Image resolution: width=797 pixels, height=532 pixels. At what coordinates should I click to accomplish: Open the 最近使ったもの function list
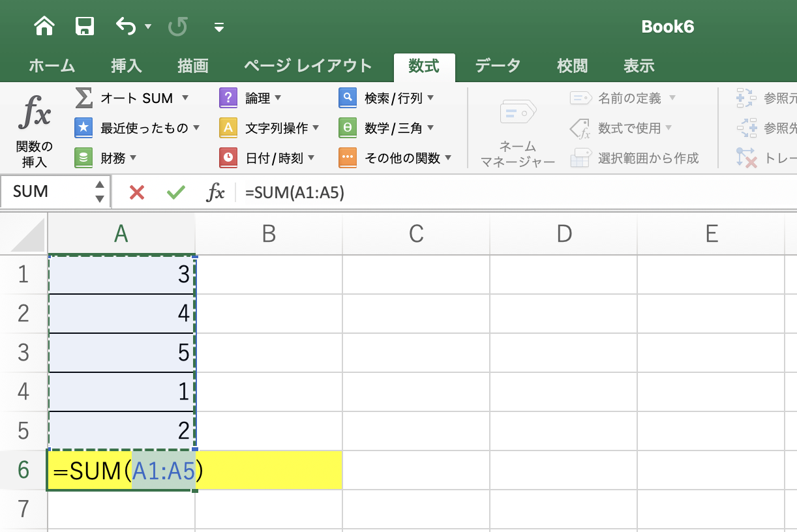(x=83, y=128)
